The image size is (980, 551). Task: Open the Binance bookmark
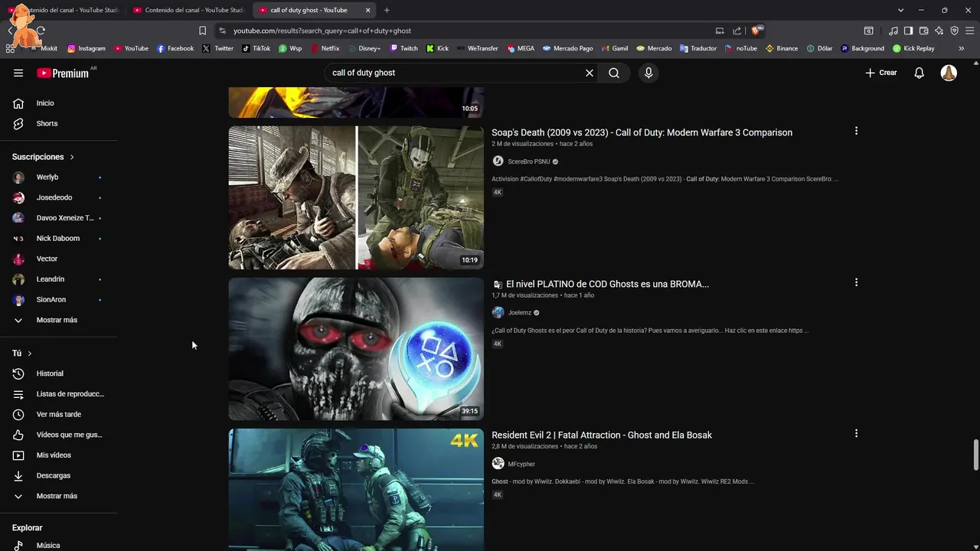(x=782, y=48)
